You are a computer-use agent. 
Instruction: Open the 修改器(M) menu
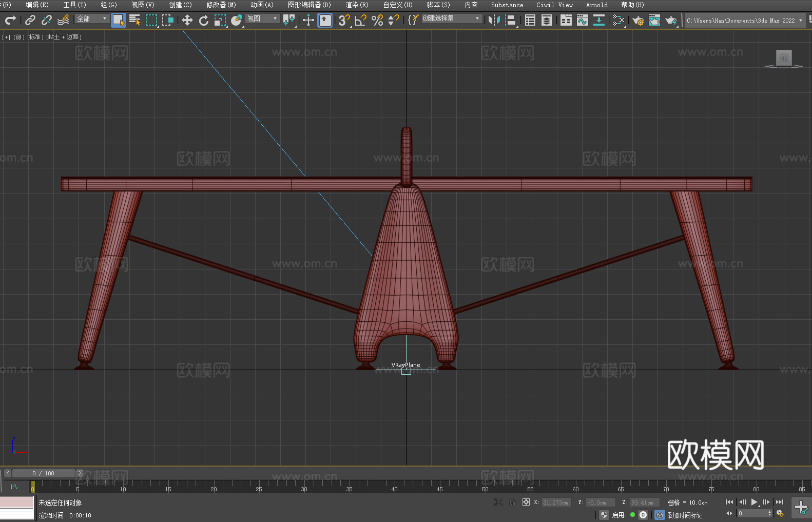coord(221,5)
